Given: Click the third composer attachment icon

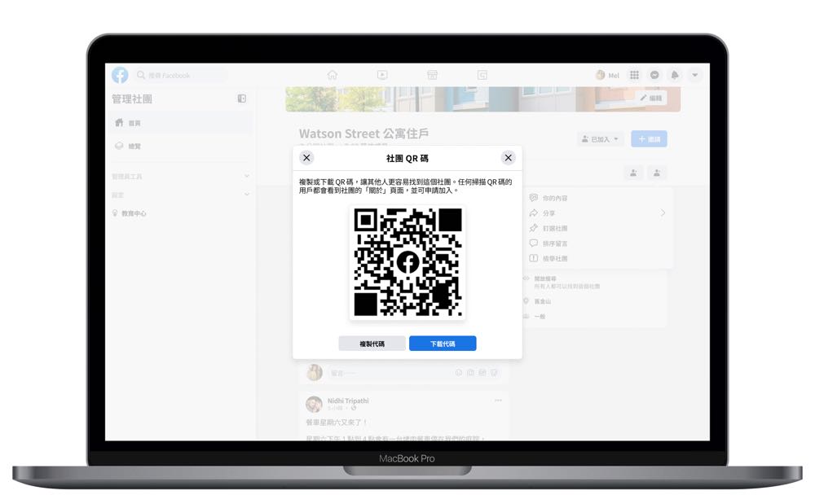Looking at the screenshot, I should click(x=482, y=373).
